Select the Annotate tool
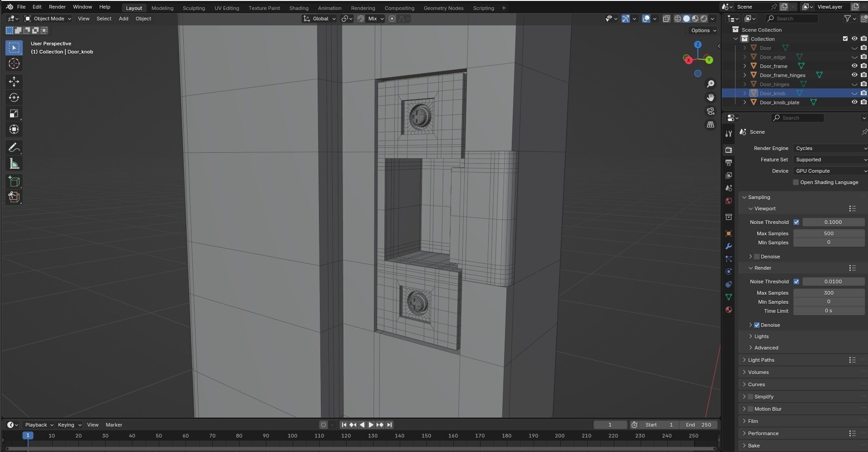The width and height of the screenshot is (868, 452). tap(14, 148)
